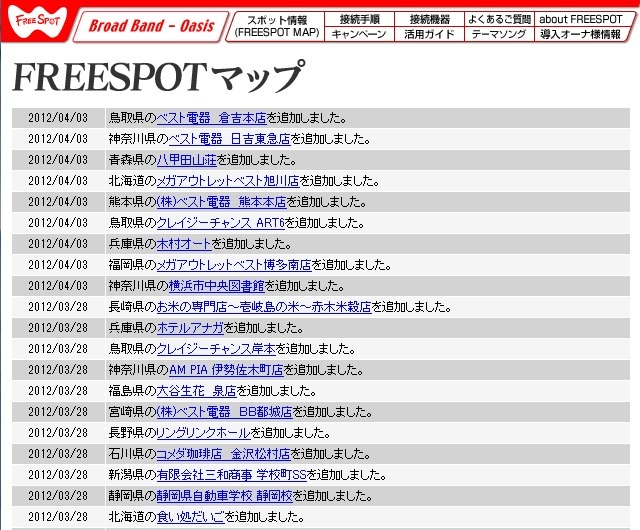Click 新潟県の text before 有限会社三和商事
The image size is (640, 530).
[133, 475]
